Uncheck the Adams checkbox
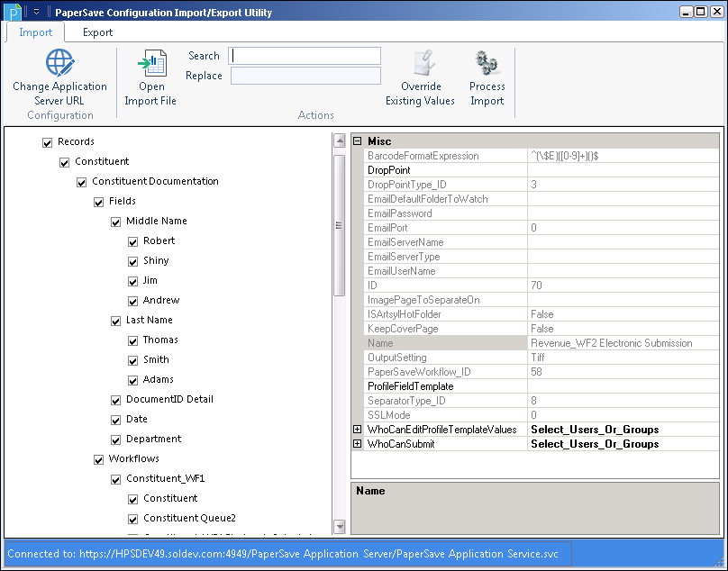Viewport: 728px width, 571px height. tap(132, 380)
